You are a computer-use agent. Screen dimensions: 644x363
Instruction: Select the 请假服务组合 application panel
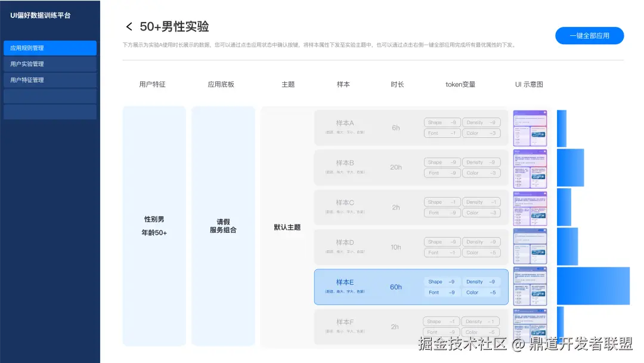223,226
